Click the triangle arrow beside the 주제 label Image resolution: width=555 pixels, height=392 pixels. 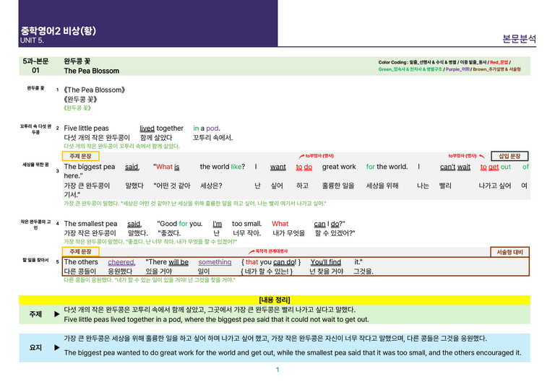[x=56, y=314]
